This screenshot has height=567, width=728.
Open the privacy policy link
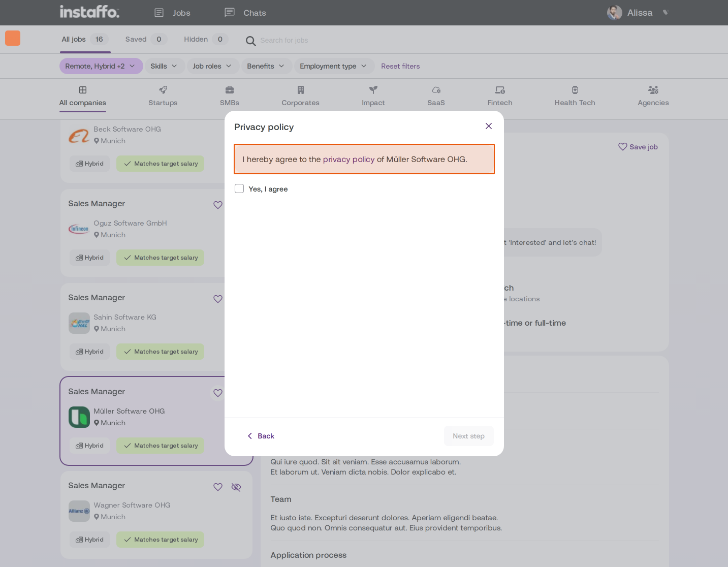349,159
